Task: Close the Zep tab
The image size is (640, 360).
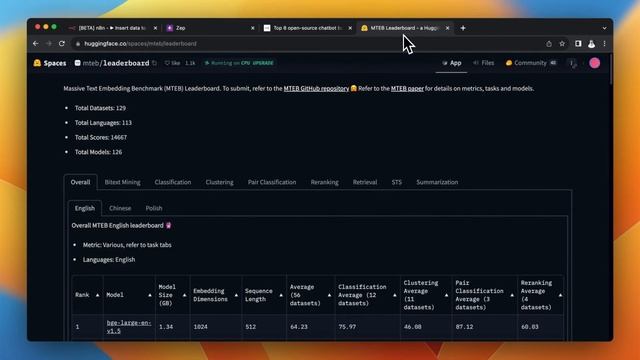Action: click(253, 28)
